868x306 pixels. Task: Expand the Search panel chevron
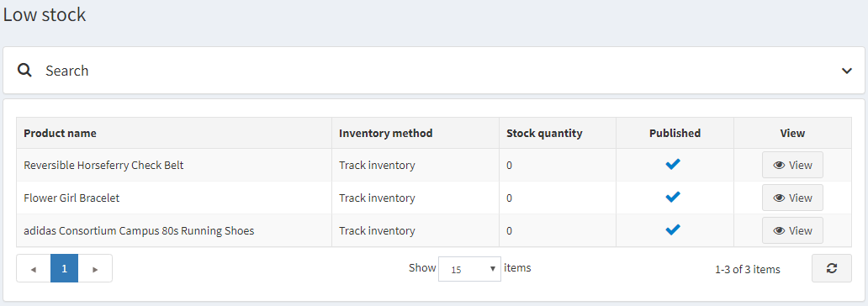846,71
